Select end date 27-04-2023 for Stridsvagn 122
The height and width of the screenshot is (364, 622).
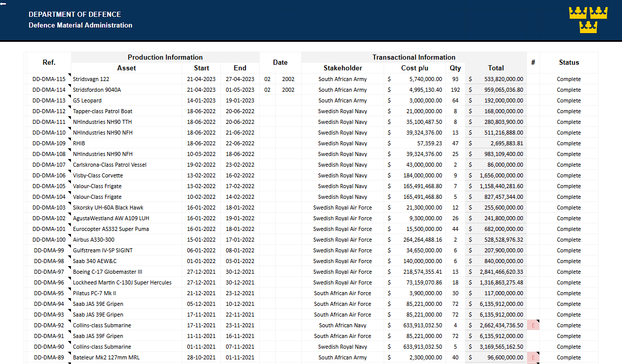point(240,79)
